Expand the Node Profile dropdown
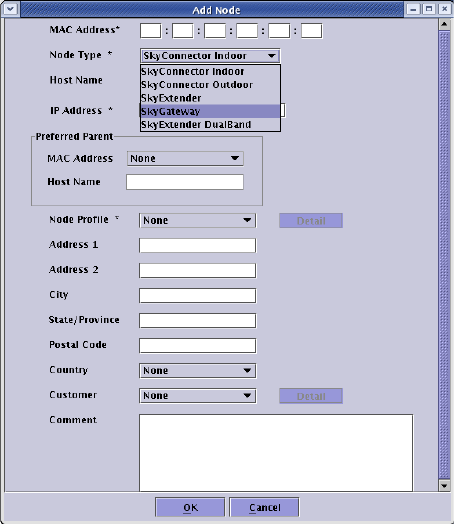 pyautogui.click(x=197, y=220)
